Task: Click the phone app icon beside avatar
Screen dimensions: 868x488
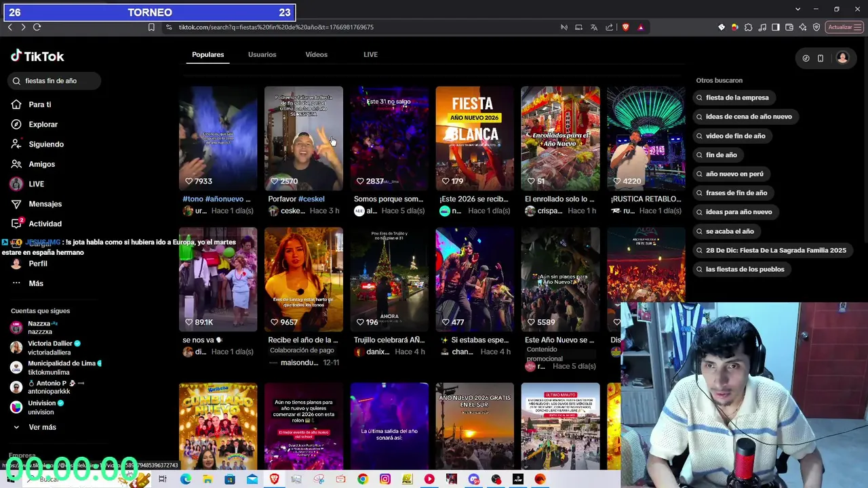Action: [821, 58]
